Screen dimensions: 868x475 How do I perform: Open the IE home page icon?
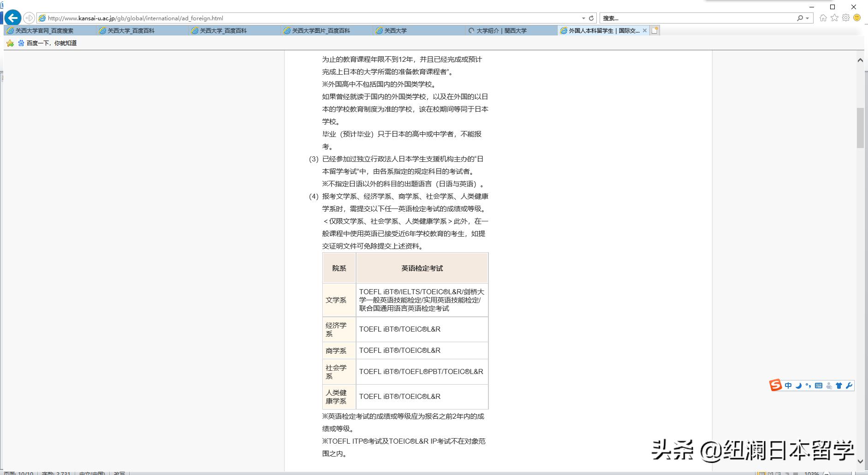coord(823,18)
